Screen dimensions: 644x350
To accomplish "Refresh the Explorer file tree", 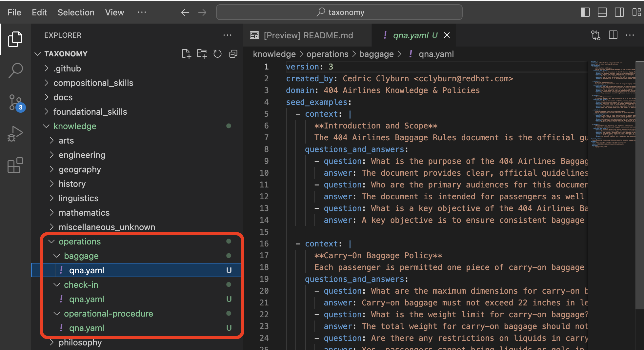I will 217,54.
